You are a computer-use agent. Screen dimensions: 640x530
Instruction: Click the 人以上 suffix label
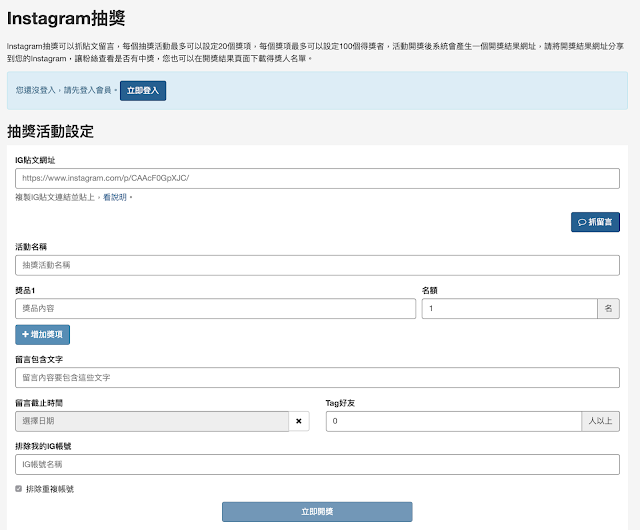click(x=600, y=421)
